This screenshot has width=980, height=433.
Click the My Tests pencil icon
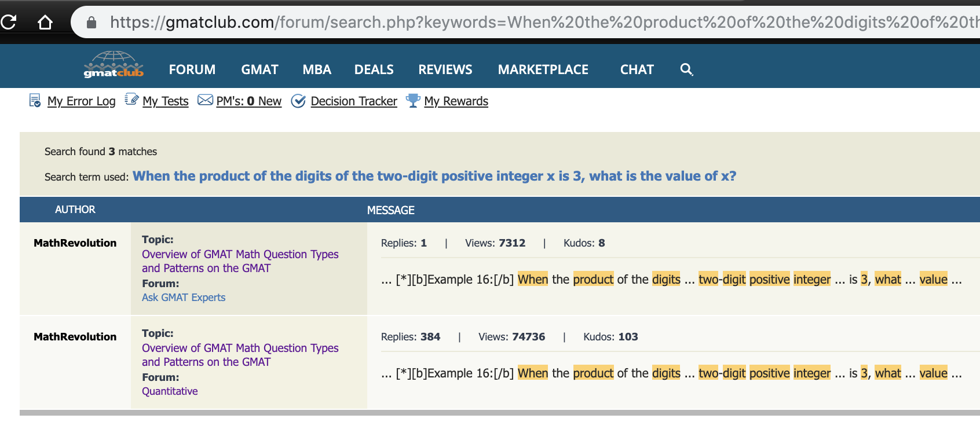131,100
